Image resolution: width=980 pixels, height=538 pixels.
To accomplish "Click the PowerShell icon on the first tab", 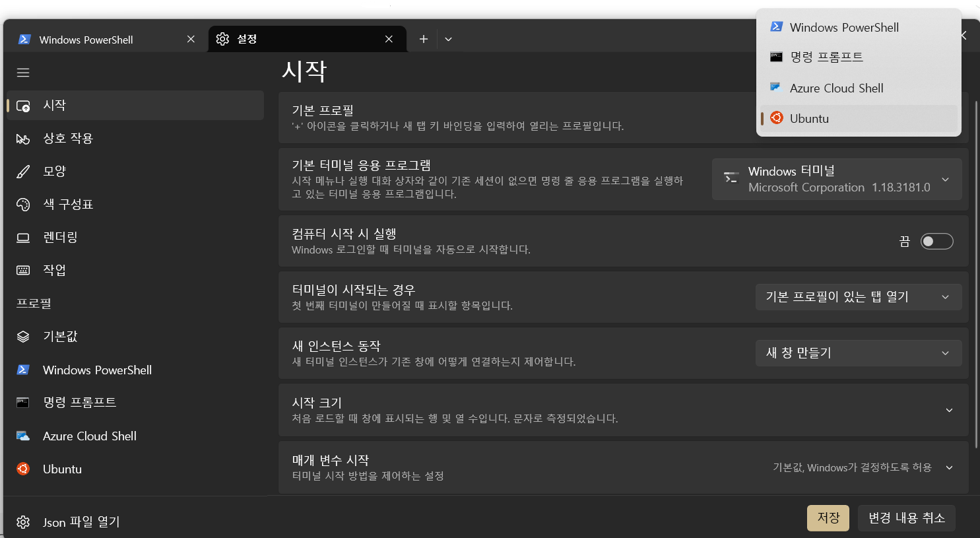I will (24, 39).
